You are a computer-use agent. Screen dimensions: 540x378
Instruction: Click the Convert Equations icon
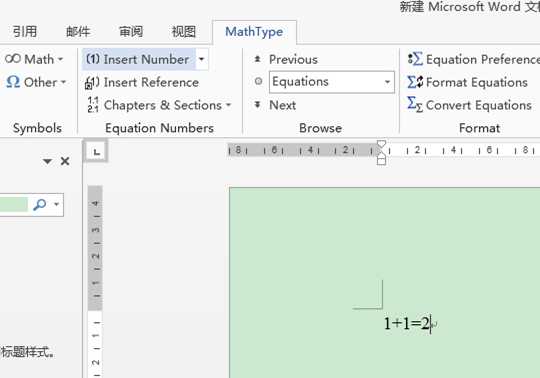[415, 104]
